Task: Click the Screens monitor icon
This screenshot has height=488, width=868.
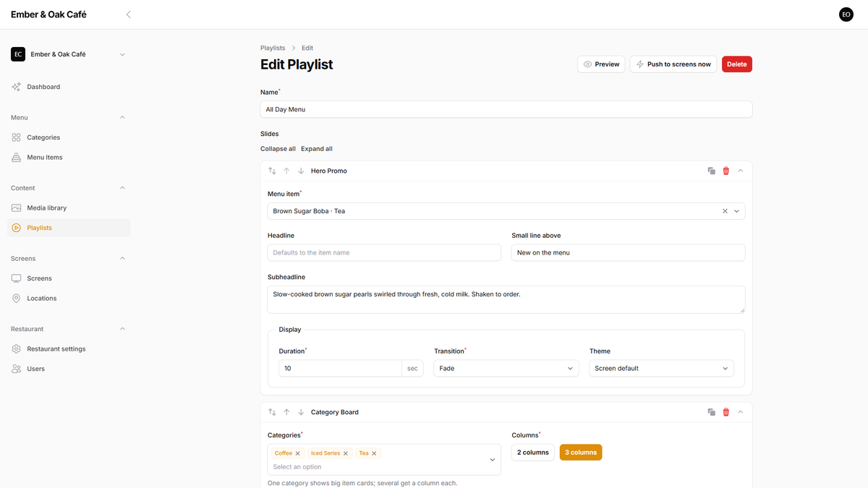Action: pos(17,278)
